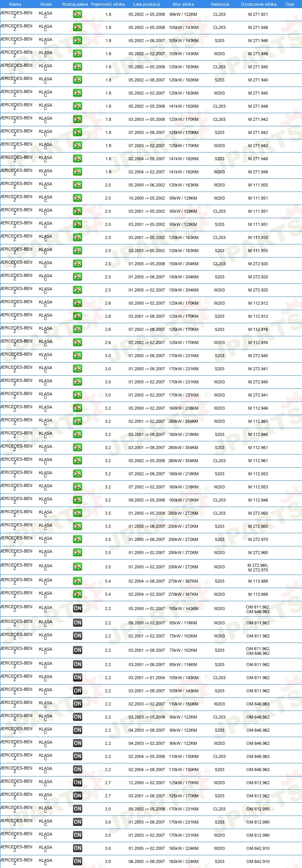The width and height of the screenshot is (302, 868).
Task: Click the PB icon in the M 271.946 S203 row
Action: pyautogui.click(x=78, y=41)
